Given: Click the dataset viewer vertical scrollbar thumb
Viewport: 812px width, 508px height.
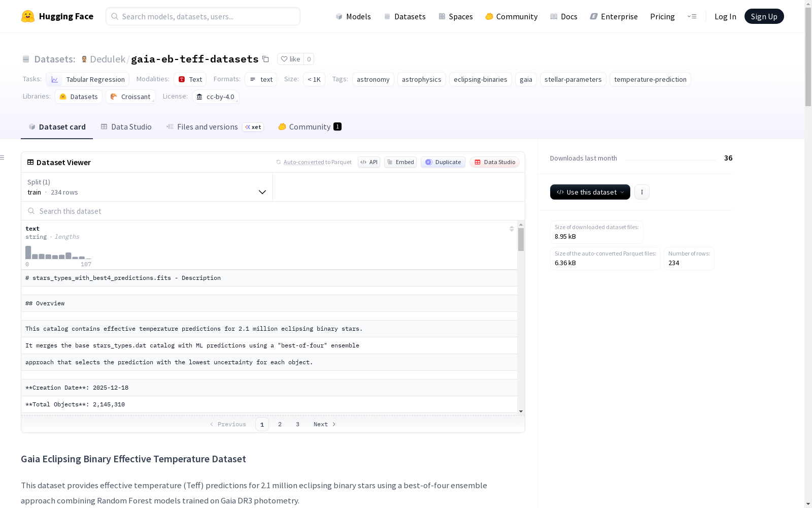Looking at the screenshot, I should click(x=521, y=239).
